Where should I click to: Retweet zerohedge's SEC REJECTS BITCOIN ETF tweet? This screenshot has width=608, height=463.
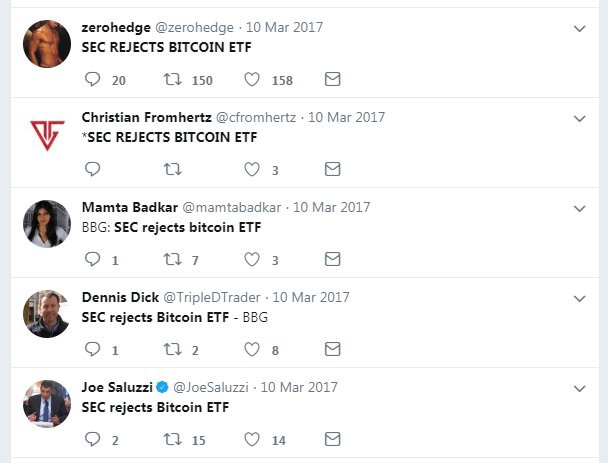click(x=172, y=79)
